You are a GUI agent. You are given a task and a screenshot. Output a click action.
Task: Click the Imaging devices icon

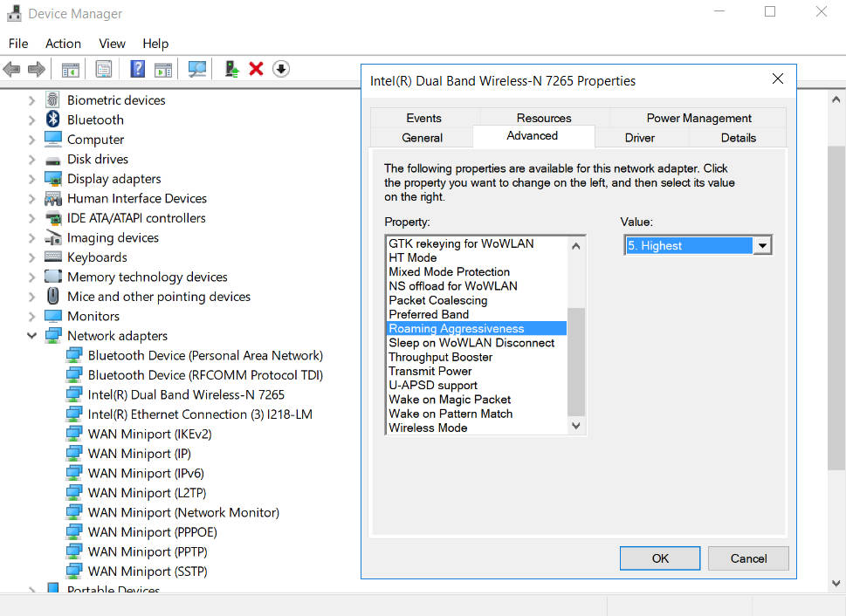click(x=53, y=238)
